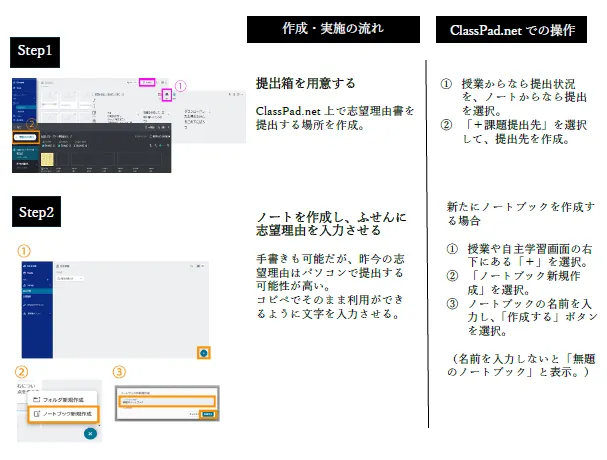Viewport: 607px width, 460px height.
Task: Click the orange-framed 課題提出先 button in Step1
Action: [27, 136]
